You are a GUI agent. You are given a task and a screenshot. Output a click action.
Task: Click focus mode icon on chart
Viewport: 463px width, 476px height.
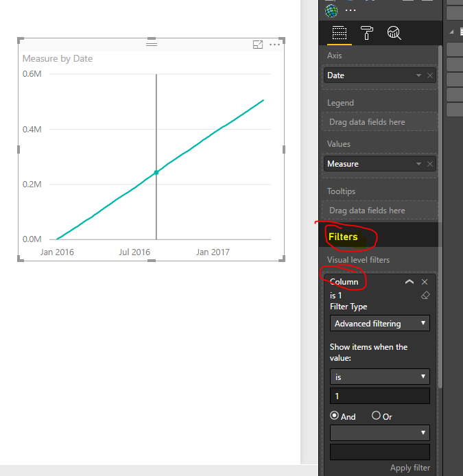tap(258, 45)
